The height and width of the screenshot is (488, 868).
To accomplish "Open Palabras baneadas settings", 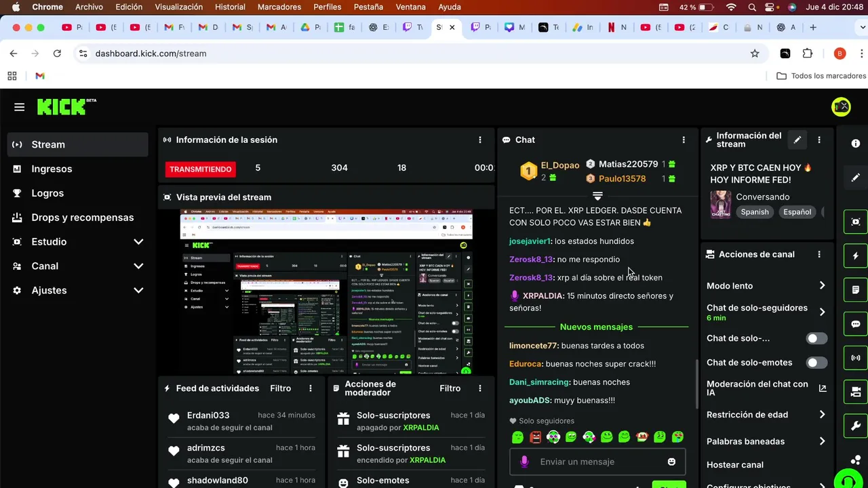I will point(765,441).
